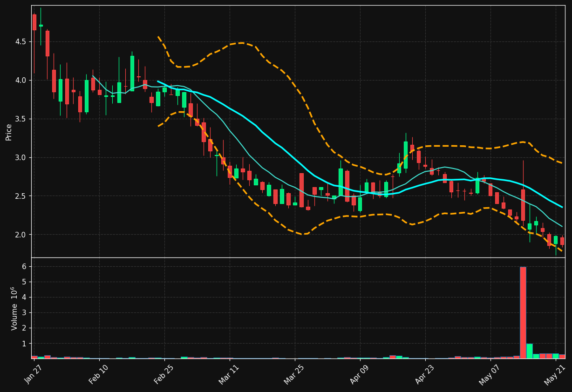The image size is (572, 392).
Task: Click the first red candlestick at Jan 27
Action: 34,22
